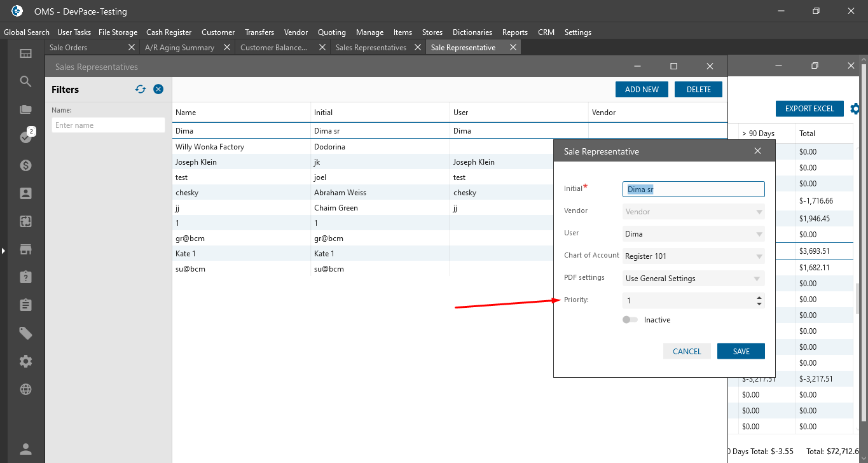Click the globe icon in sidebar
Image resolution: width=868 pixels, height=463 pixels.
point(25,389)
